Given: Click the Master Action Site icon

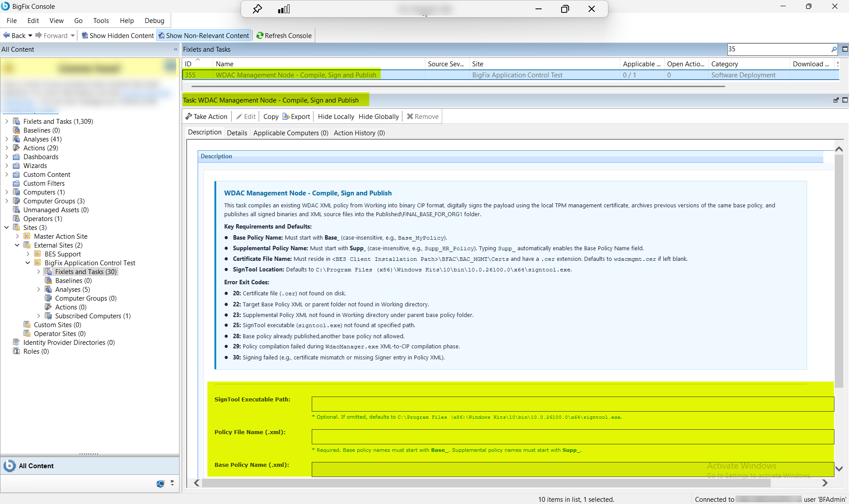Looking at the screenshot, I should [x=27, y=237].
